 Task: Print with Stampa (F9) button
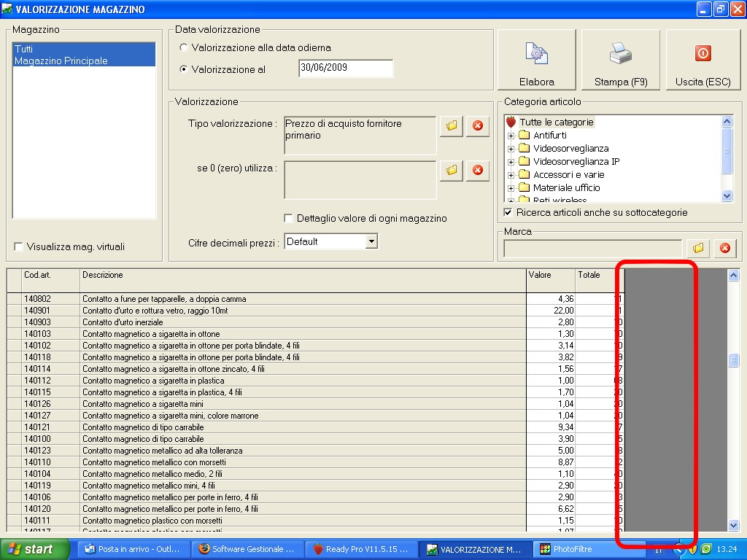[x=621, y=60]
